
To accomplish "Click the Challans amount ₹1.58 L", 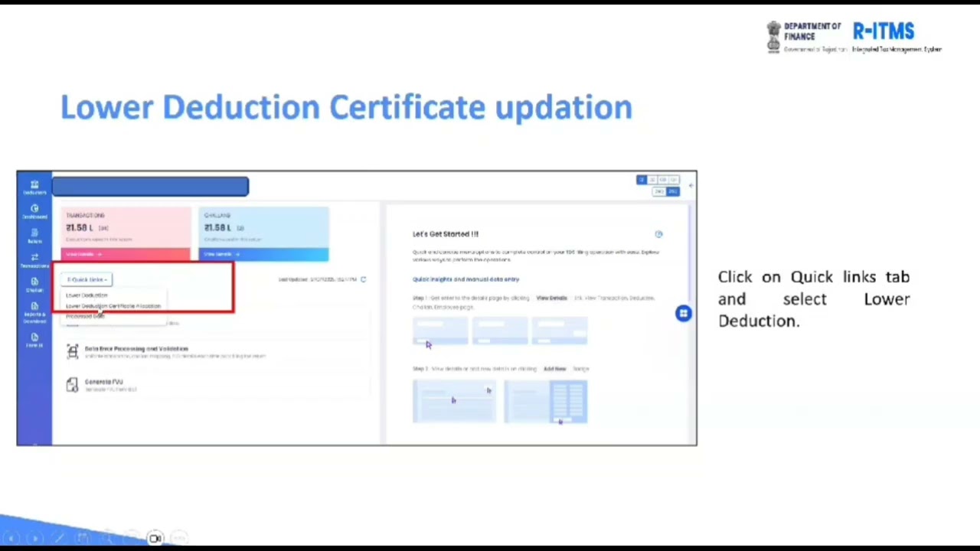I will [x=217, y=227].
